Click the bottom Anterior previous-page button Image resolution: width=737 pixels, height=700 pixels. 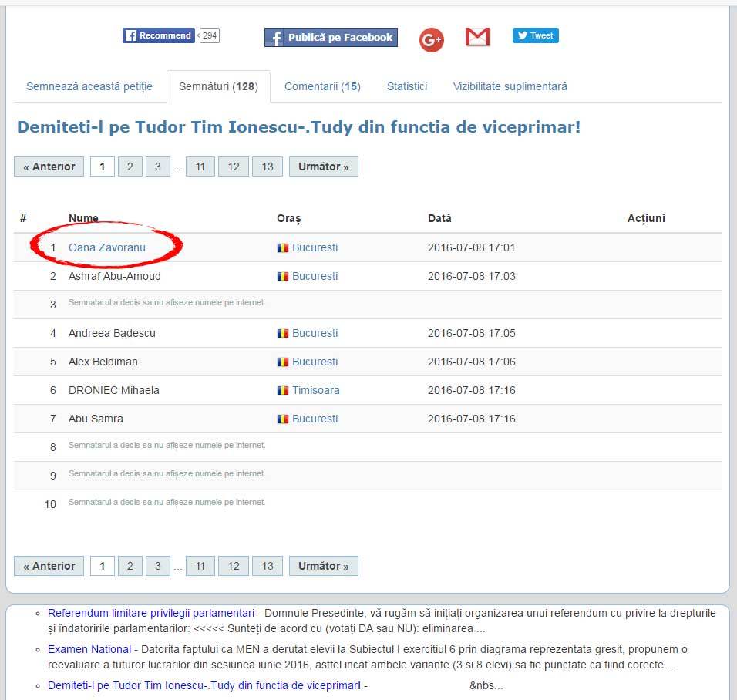tap(49, 566)
